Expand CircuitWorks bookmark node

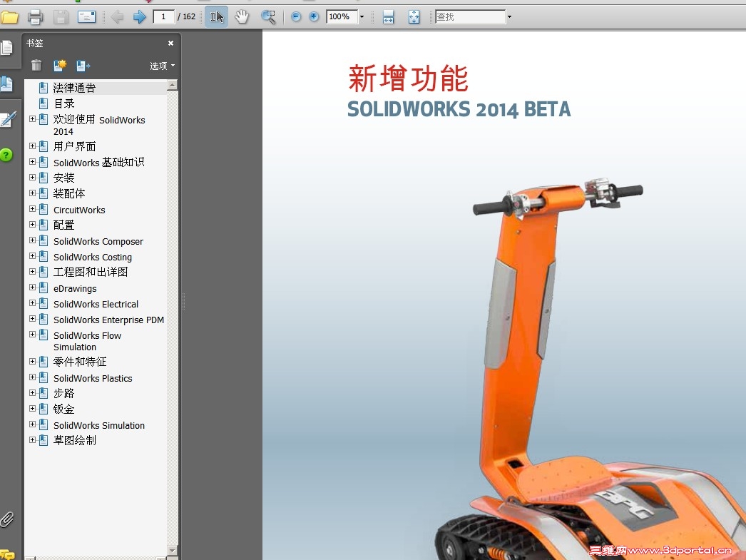coord(32,209)
